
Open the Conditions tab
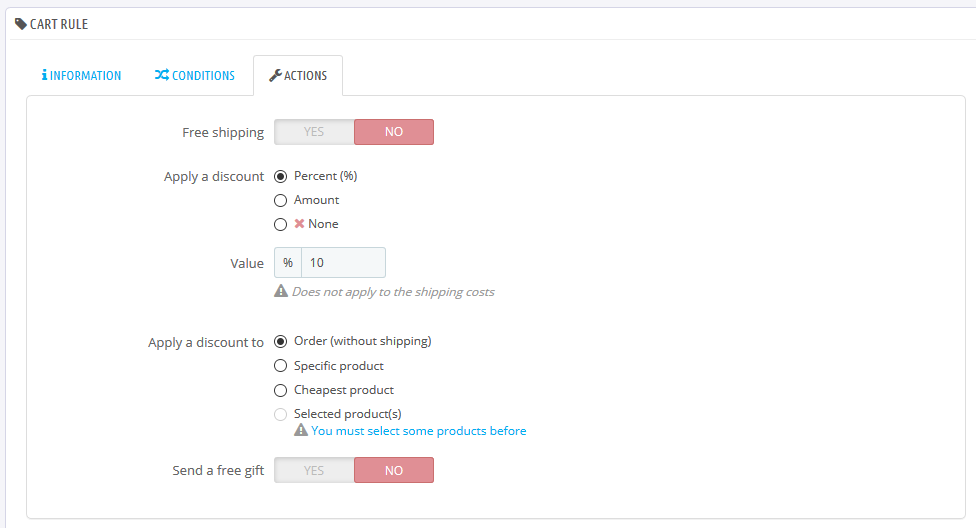[195, 76]
